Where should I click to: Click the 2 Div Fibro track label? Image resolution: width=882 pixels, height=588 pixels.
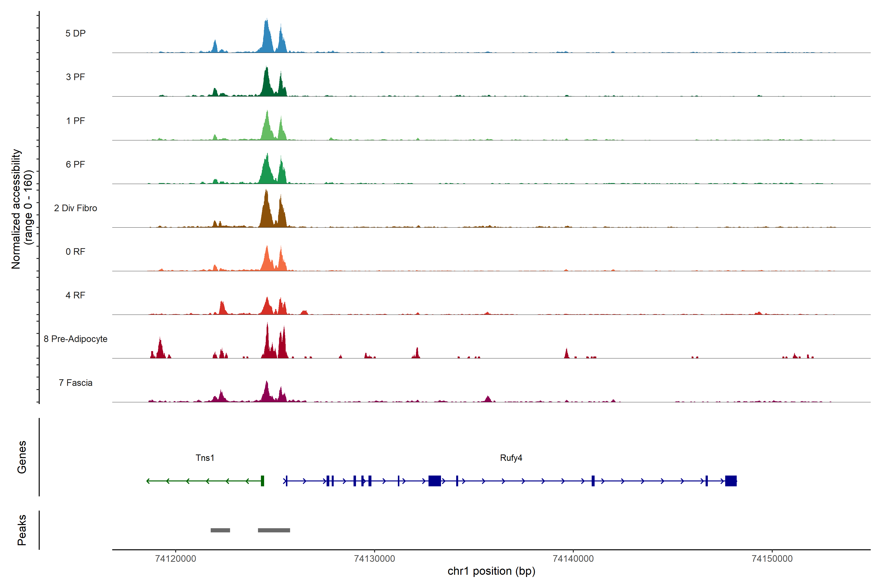(x=75, y=208)
